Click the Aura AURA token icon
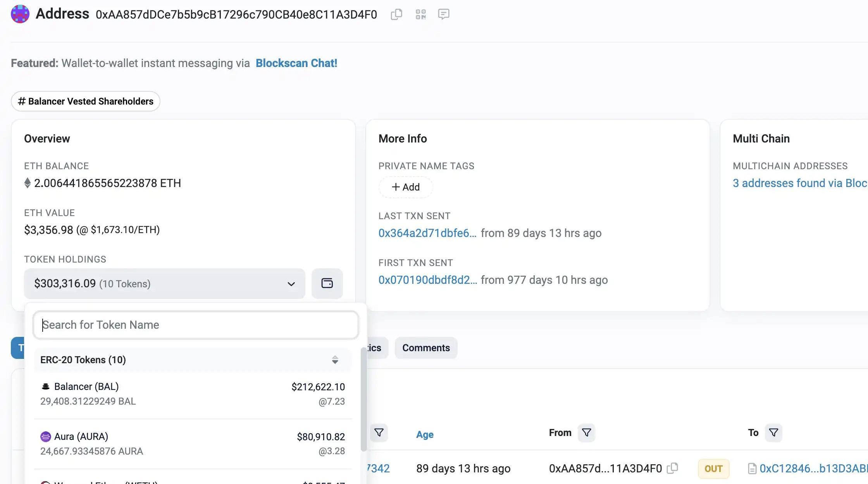Image resolution: width=868 pixels, height=484 pixels. [x=45, y=437]
